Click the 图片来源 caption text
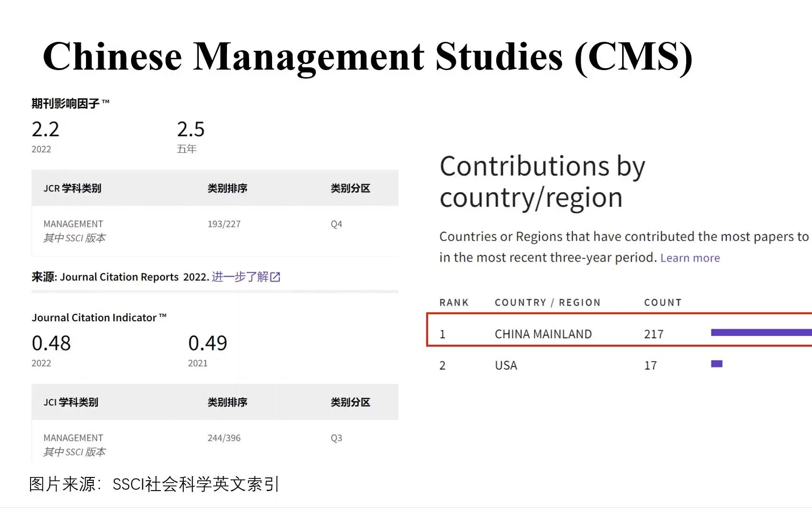Screen dimensions: 812x508 coord(154,484)
